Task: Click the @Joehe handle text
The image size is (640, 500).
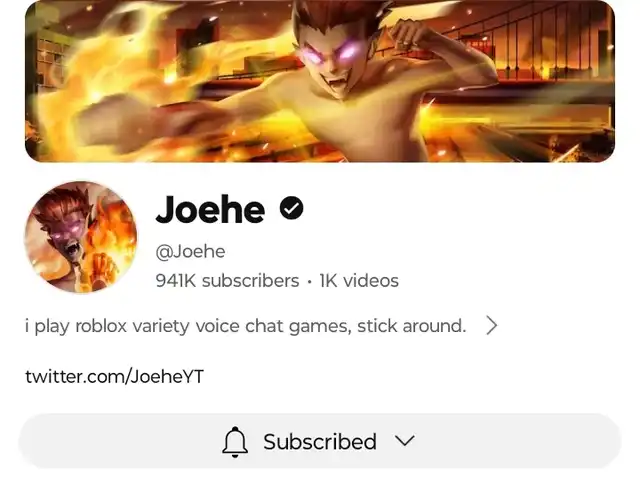Action: 190,252
